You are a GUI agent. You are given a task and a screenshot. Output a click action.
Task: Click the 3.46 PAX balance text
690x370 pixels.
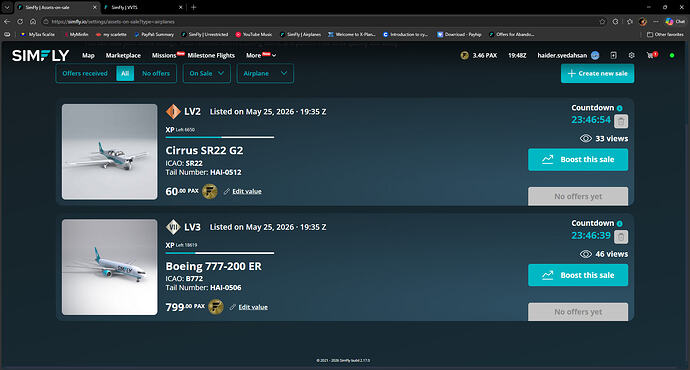pos(485,55)
